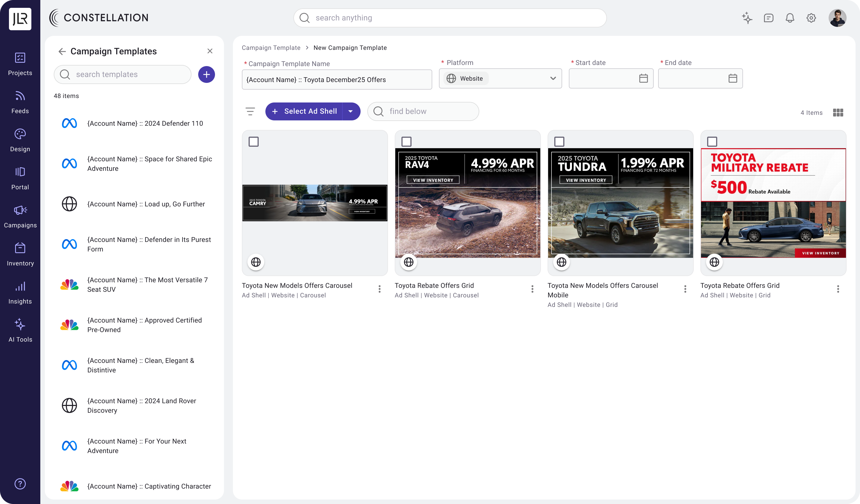Click the Tundra ad thumbnail
The height and width of the screenshot is (504, 860).
click(620, 203)
